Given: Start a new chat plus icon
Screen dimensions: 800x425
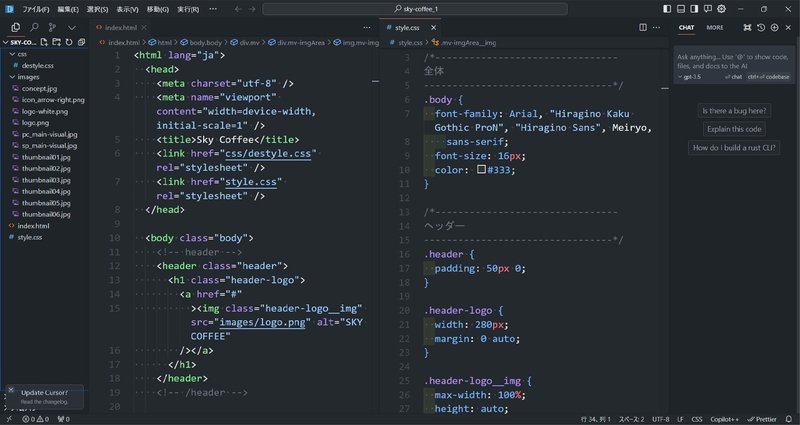Looking at the screenshot, I should click(774, 28).
